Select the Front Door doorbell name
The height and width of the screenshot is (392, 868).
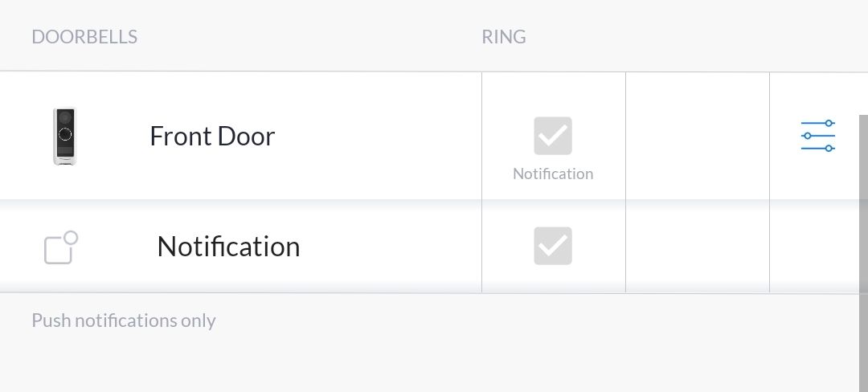coord(212,136)
